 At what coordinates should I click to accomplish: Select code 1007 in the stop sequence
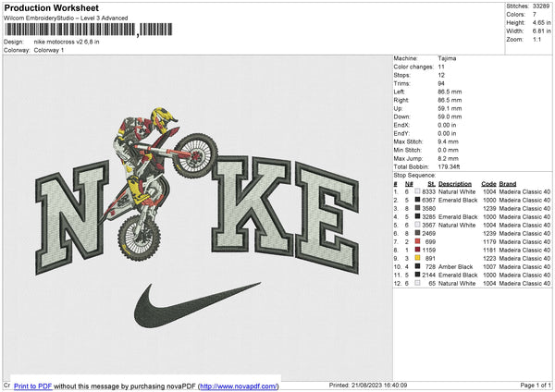tap(489, 266)
